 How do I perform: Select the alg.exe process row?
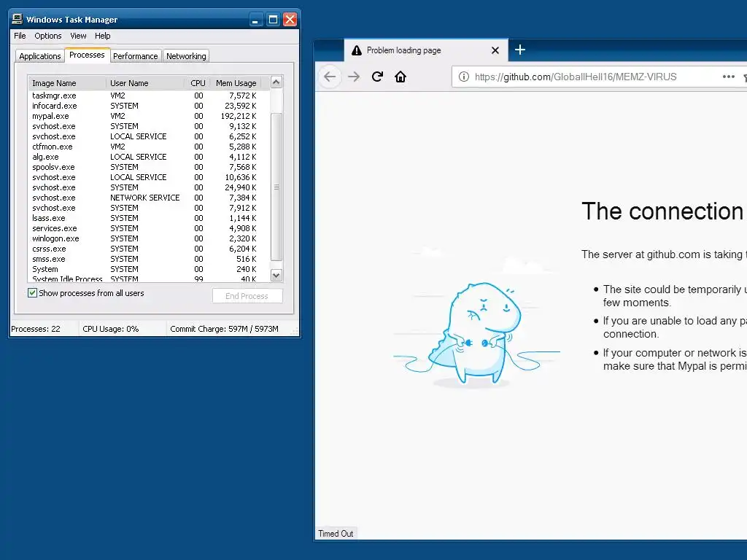[149, 157]
